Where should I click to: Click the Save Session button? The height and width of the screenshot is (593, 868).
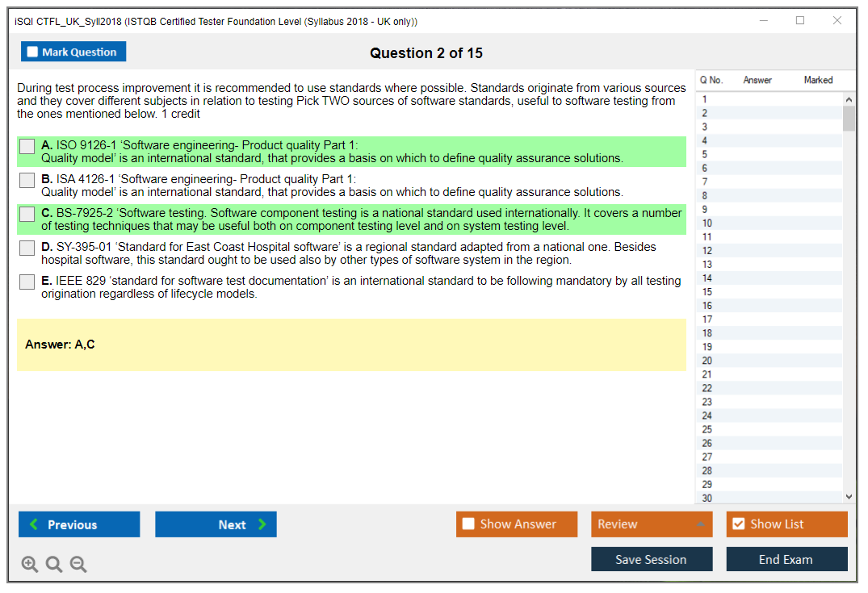651,559
